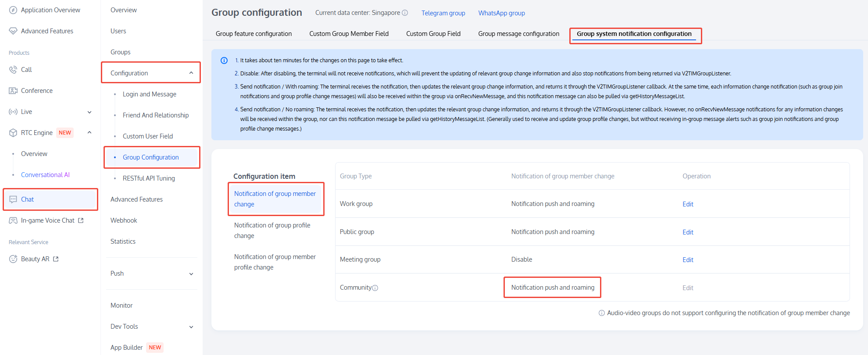Click the Beauty AR face icon
Image resolution: width=868 pixels, height=355 pixels.
(x=13, y=259)
